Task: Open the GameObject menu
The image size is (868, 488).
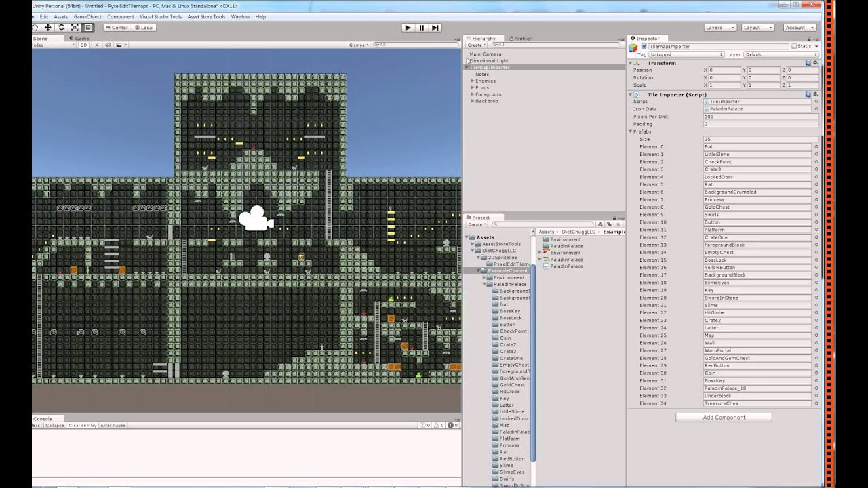Action: 87,17
